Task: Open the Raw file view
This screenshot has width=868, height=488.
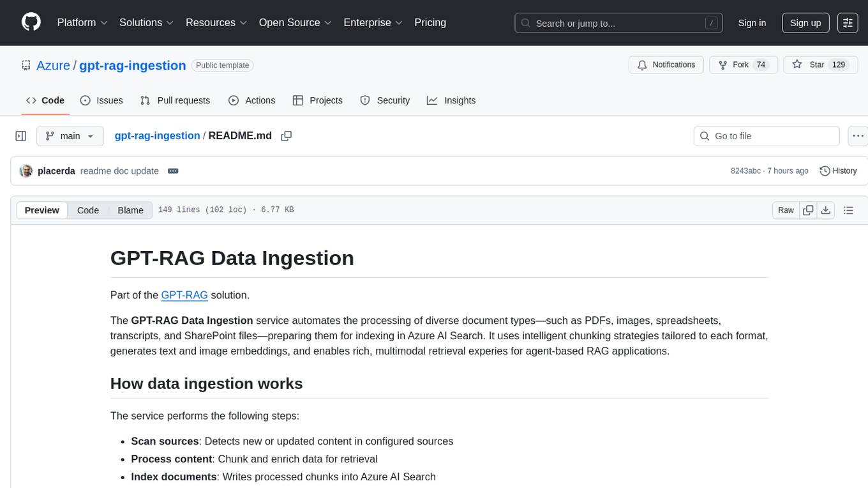Action: [x=786, y=210]
